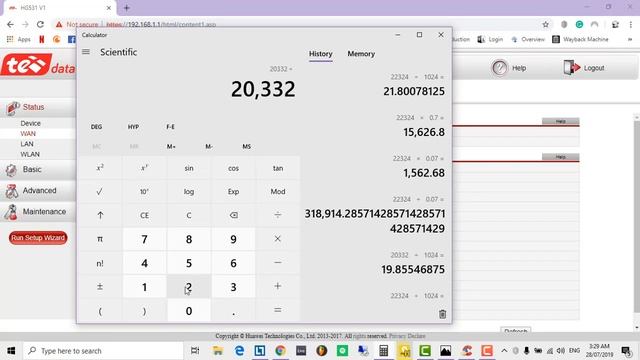This screenshot has width=640, height=360.
Task: Click the minus operator key
Action: [x=278, y=263]
